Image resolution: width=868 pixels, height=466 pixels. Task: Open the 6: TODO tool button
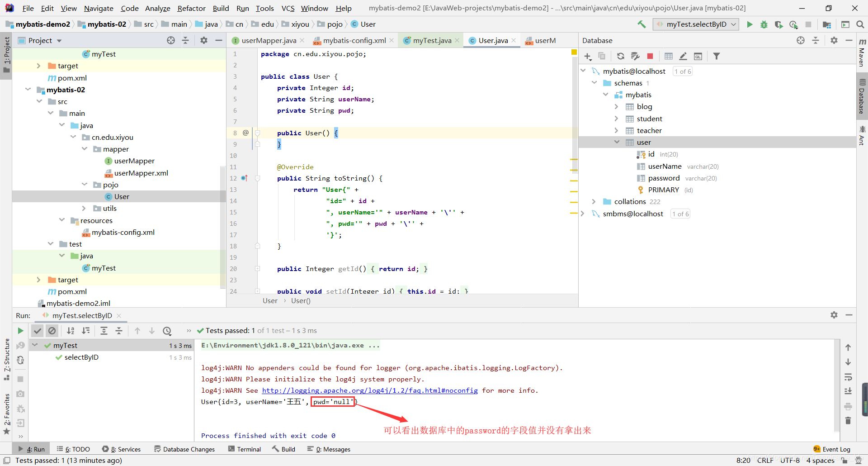point(73,449)
